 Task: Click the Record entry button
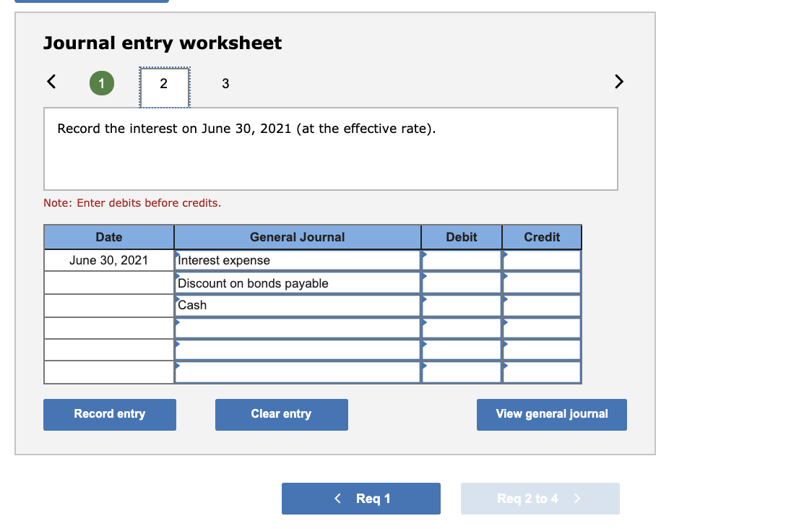coord(110,415)
